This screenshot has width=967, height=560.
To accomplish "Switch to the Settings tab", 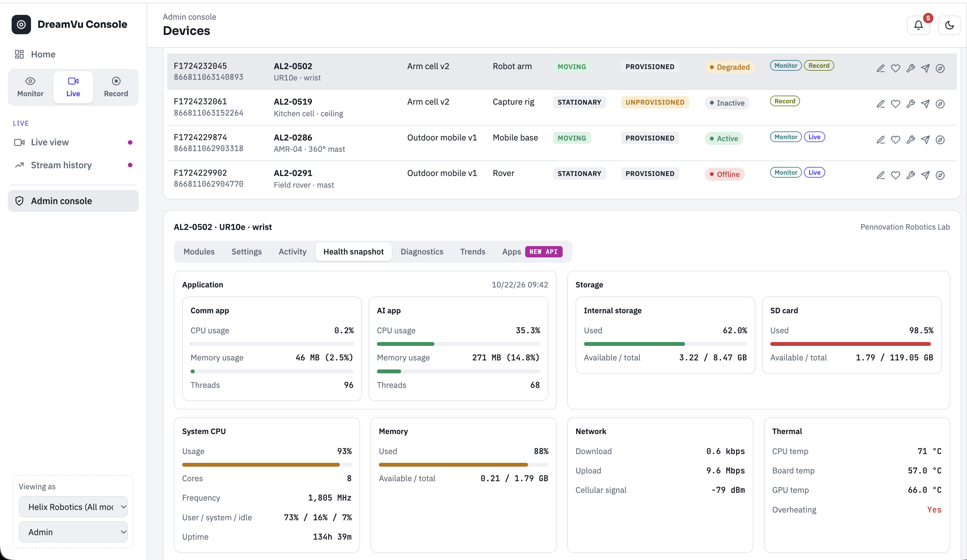I will pos(246,252).
